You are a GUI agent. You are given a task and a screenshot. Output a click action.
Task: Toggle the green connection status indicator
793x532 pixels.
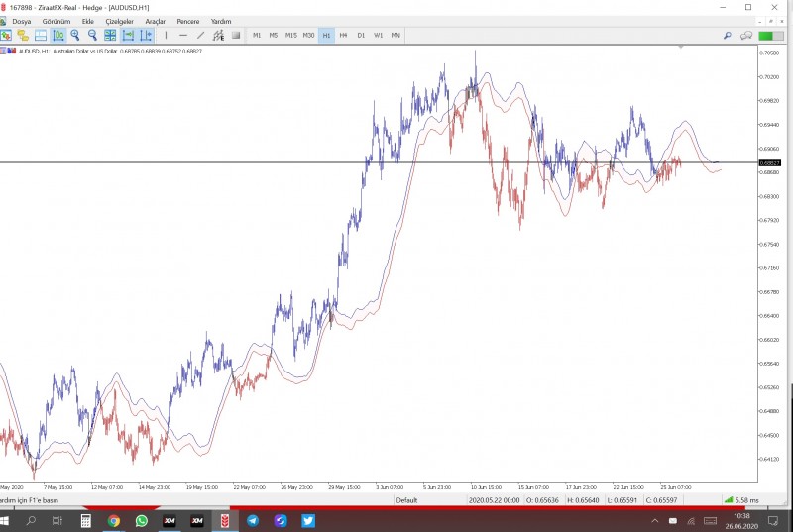(770, 36)
